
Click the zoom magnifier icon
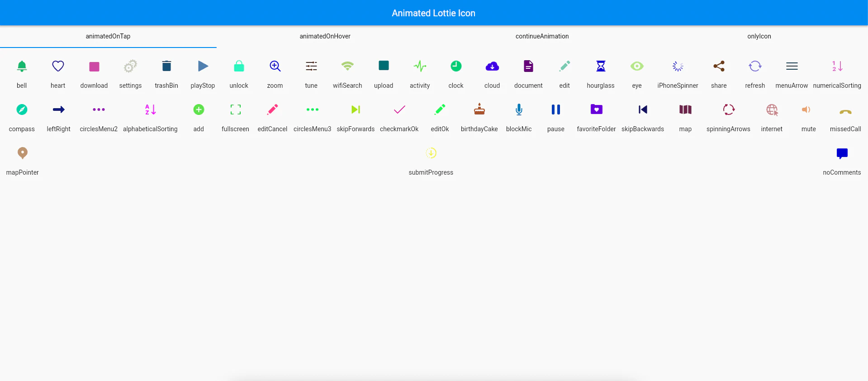point(275,66)
